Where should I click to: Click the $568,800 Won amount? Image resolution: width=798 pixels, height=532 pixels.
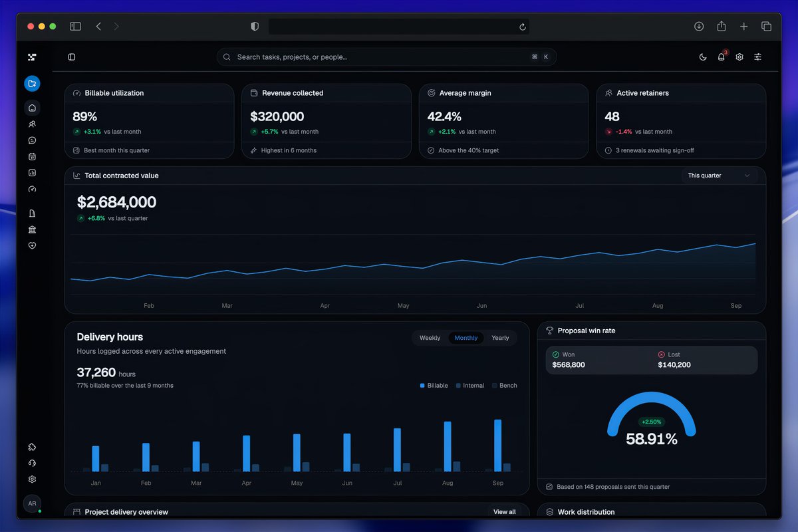pyautogui.click(x=569, y=364)
